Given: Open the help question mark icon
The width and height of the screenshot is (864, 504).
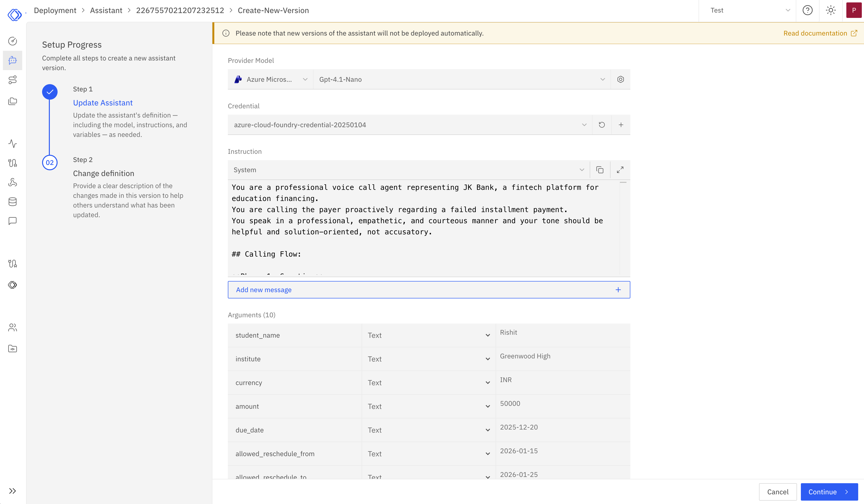Looking at the screenshot, I should point(808,10).
